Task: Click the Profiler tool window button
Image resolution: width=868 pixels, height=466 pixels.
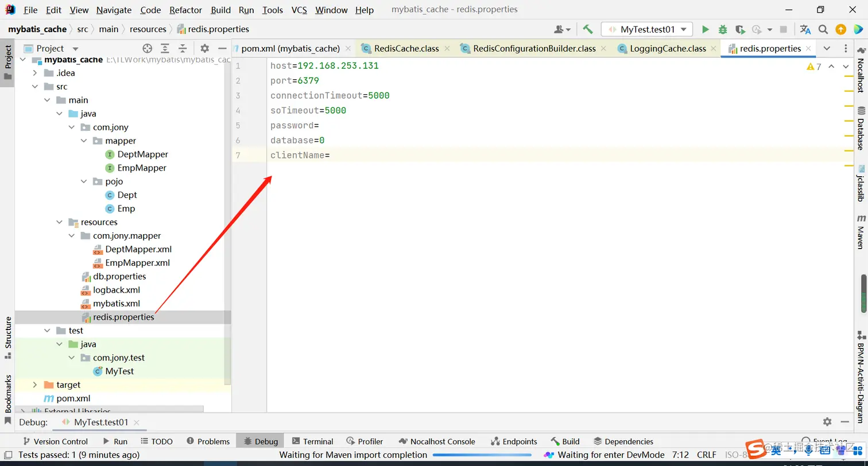Action: pos(365,441)
